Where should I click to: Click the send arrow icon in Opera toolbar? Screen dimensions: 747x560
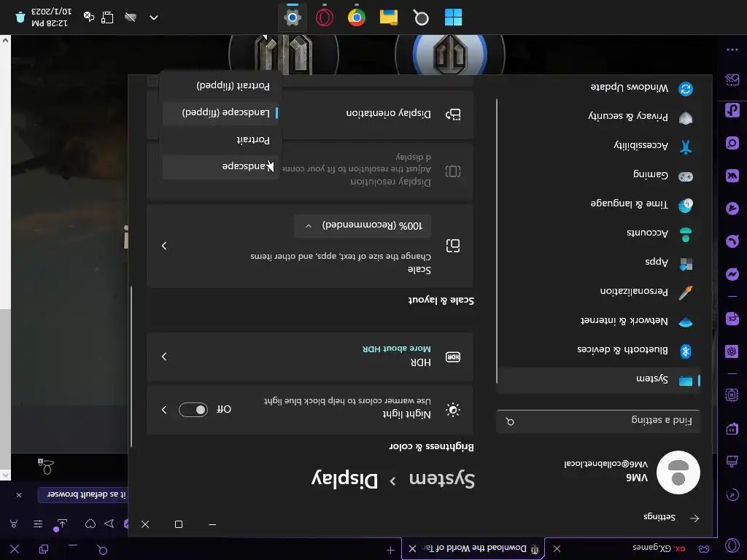pyautogui.click(x=109, y=524)
